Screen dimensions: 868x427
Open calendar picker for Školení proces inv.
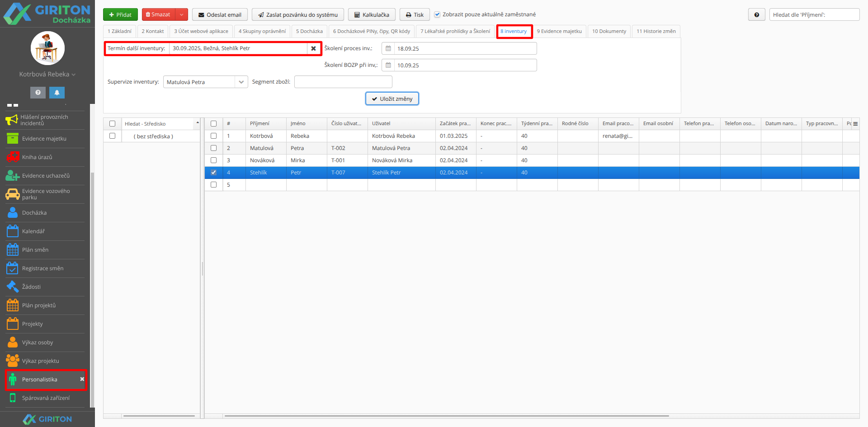click(x=388, y=48)
